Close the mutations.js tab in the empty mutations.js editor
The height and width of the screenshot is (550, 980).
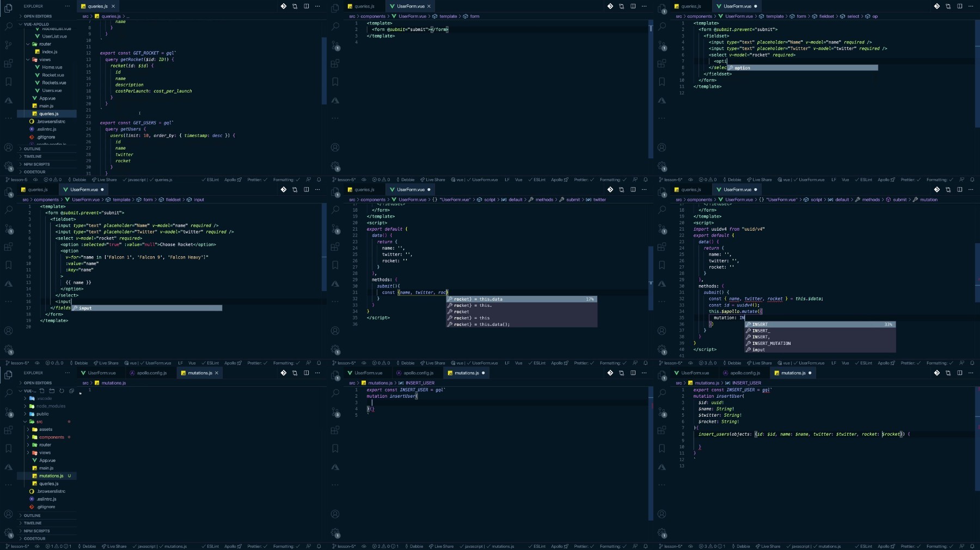pyautogui.click(x=217, y=373)
